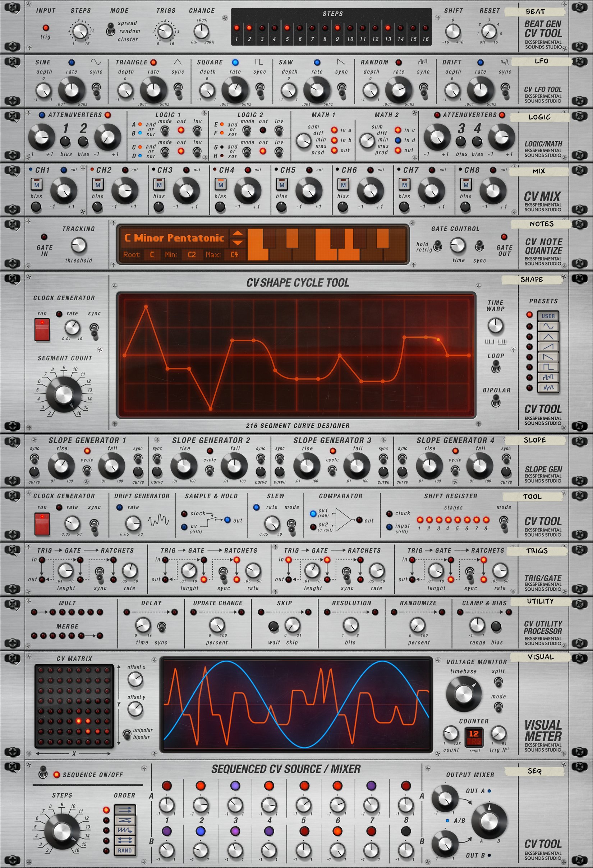The height and width of the screenshot is (868, 593).
Task: Open the Max note field showing C4
Action: [x=234, y=255]
